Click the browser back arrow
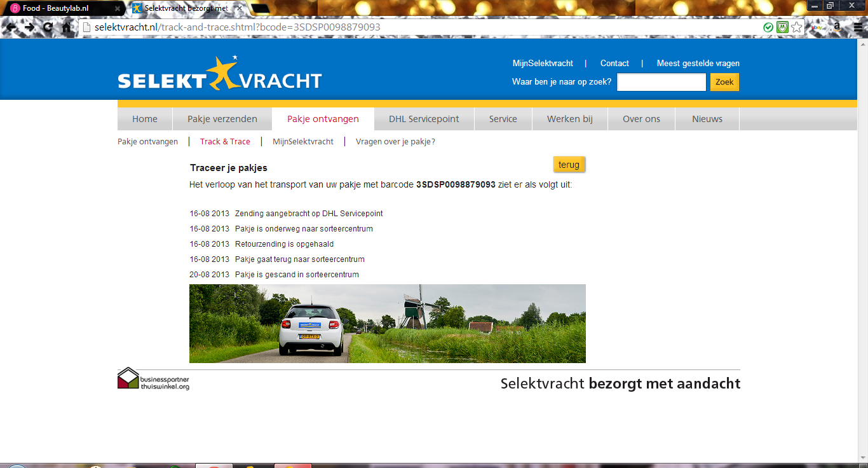The height and width of the screenshot is (468, 868). (x=11, y=27)
